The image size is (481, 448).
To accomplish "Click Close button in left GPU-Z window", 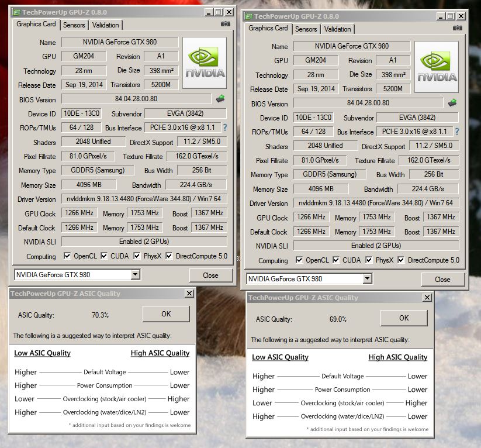I will (x=211, y=275).
